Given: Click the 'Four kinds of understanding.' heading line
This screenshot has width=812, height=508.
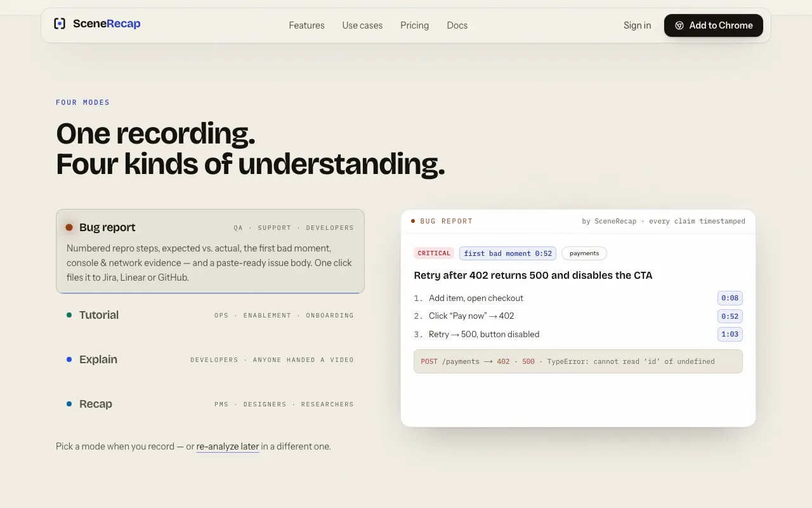Looking at the screenshot, I should point(251,164).
